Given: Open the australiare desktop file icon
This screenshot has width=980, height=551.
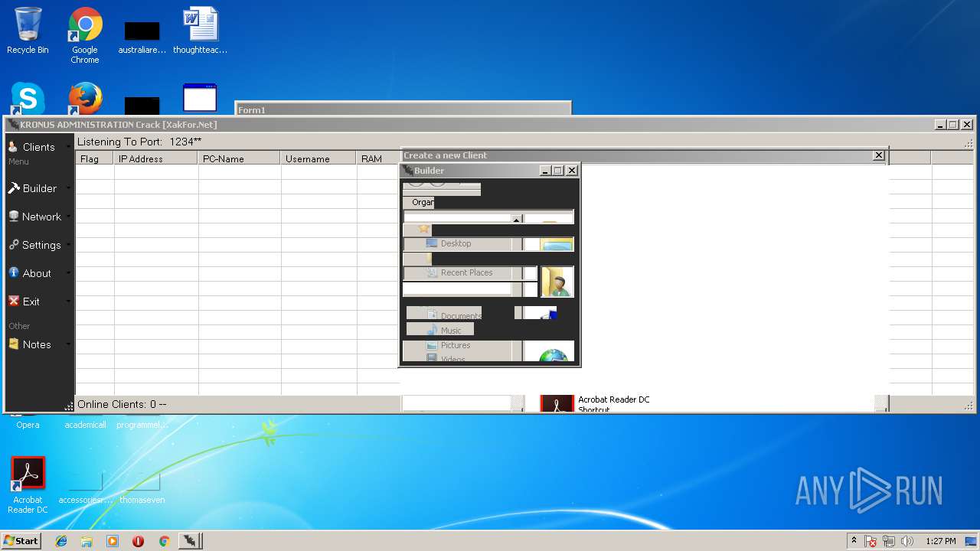Looking at the screenshot, I should [142, 37].
